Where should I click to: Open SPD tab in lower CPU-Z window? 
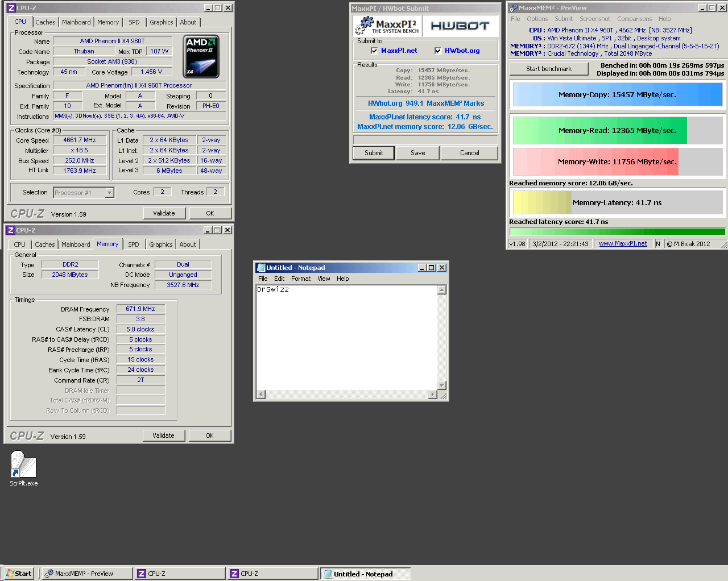133,244
